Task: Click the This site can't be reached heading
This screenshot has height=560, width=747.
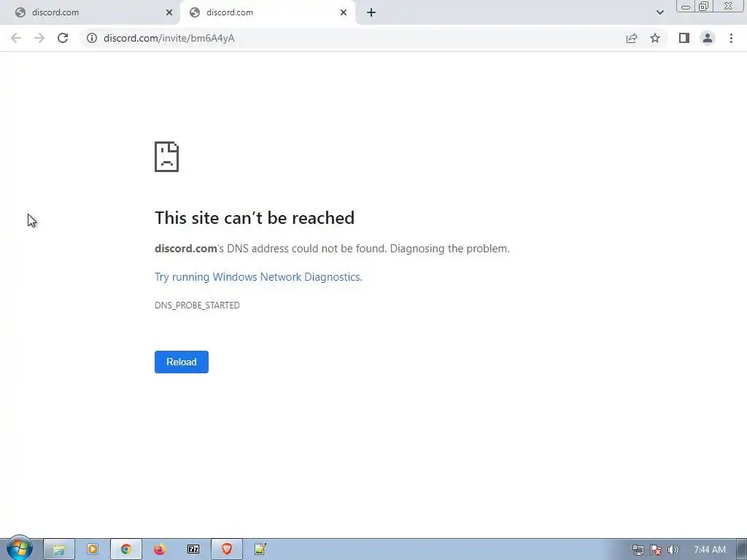Action: 255,217
